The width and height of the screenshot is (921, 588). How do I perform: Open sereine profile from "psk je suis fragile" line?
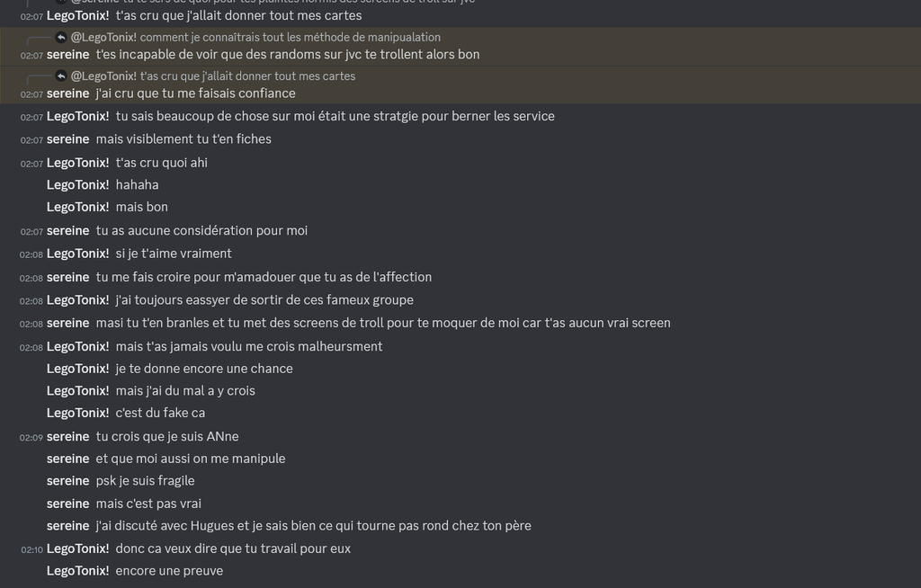point(67,481)
